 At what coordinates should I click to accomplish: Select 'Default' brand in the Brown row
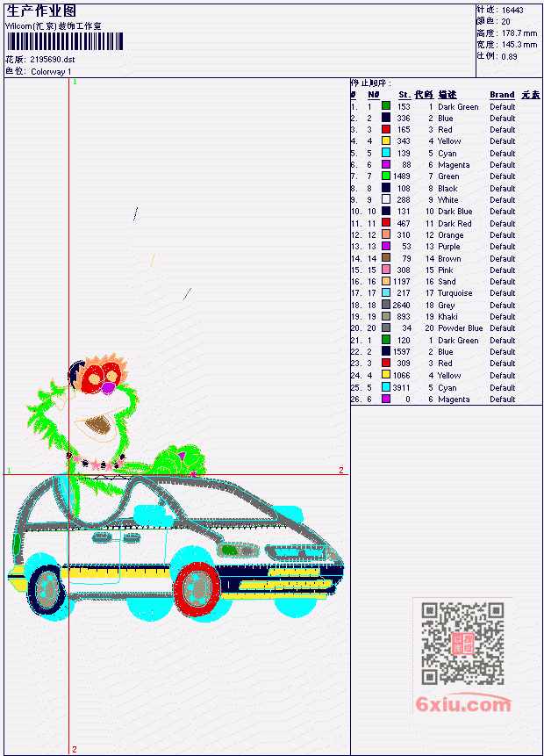click(x=503, y=259)
